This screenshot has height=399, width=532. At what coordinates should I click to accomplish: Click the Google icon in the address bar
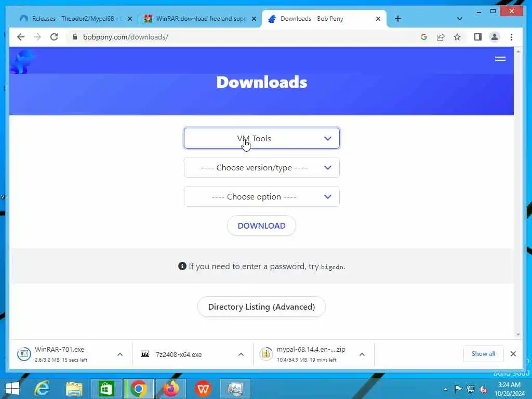point(424,37)
